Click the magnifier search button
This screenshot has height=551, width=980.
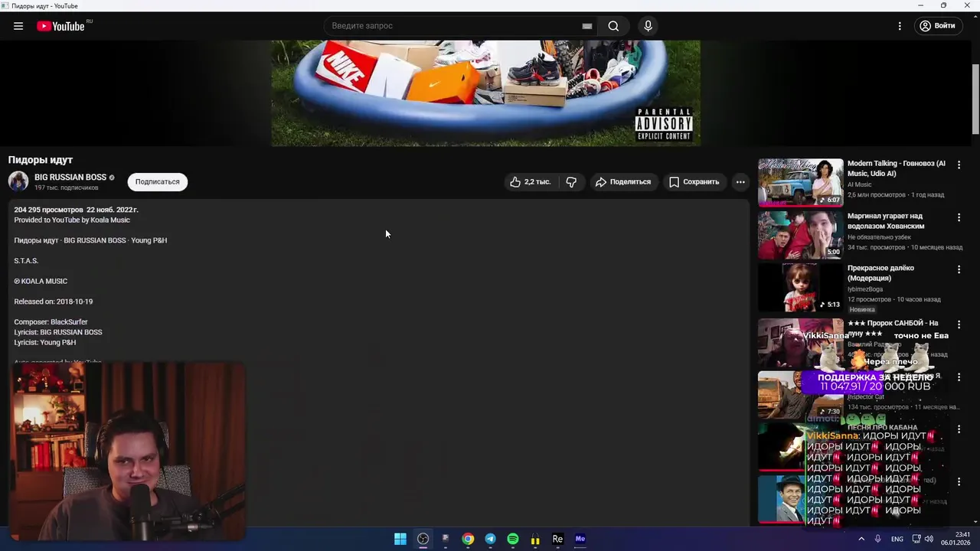(x=613, y=26)
